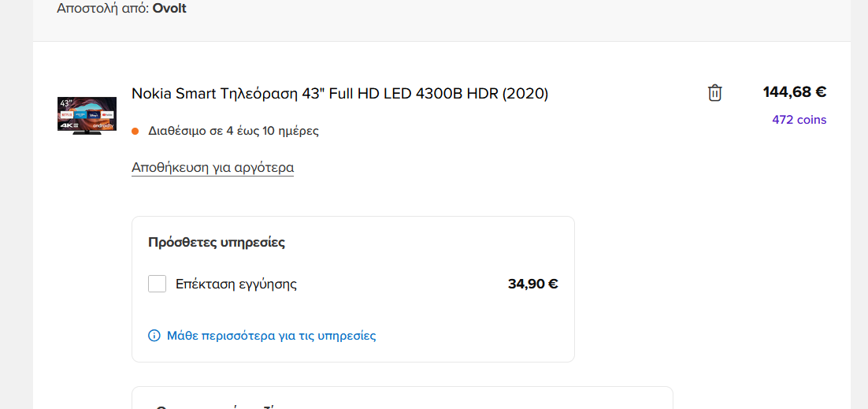This screenshot has width=868, height=409.
Task: Click the Ovolt seller name
Action: click(169, 9)
